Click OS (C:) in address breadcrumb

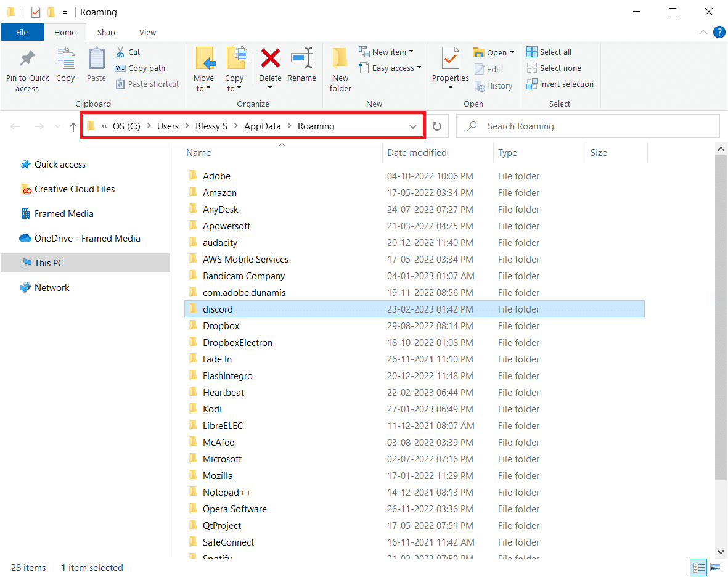[126, 126]
